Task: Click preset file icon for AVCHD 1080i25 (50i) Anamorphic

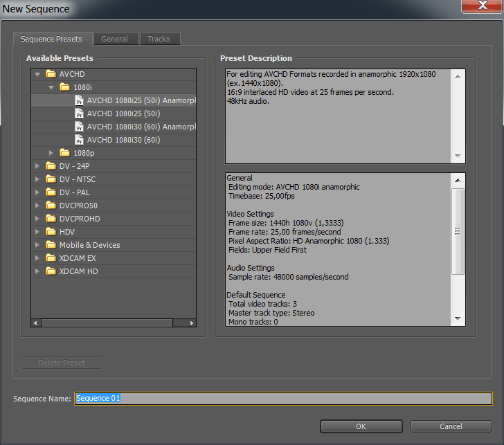Action: (79, 100)
